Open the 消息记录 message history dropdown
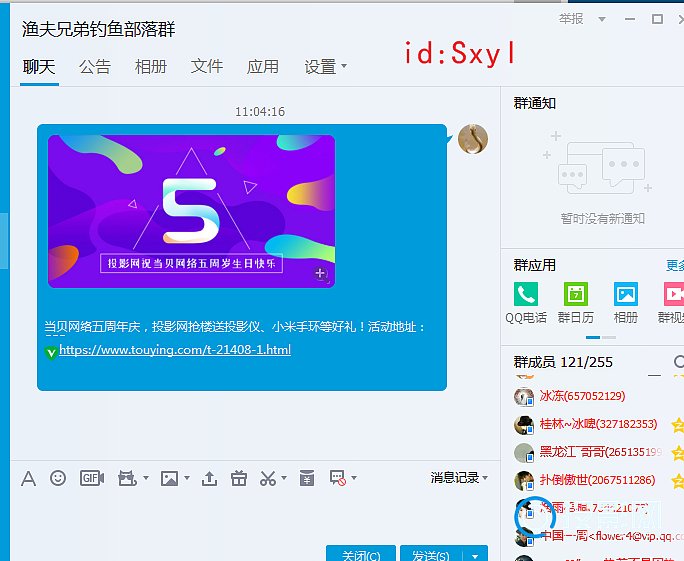 [x=459, y=478]
